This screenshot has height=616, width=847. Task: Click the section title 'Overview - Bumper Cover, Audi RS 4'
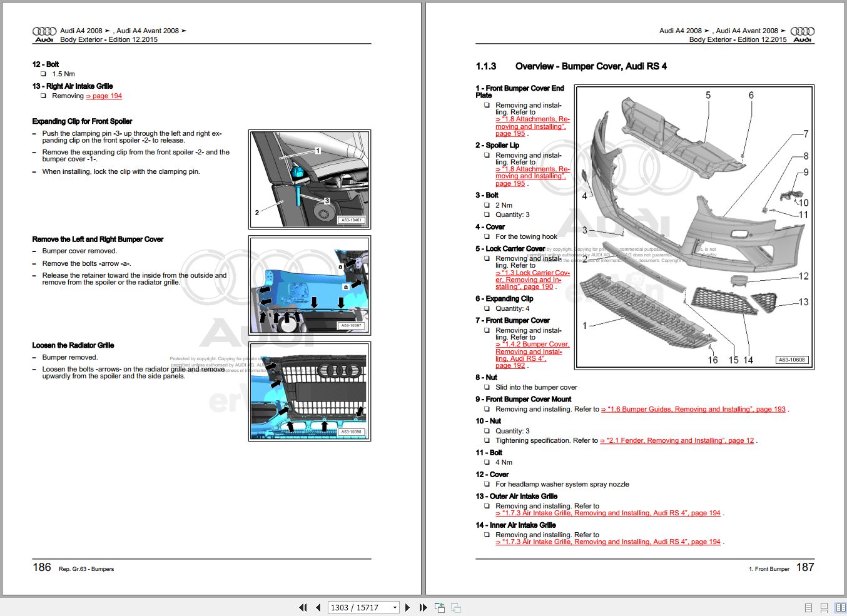coord(591,66)
